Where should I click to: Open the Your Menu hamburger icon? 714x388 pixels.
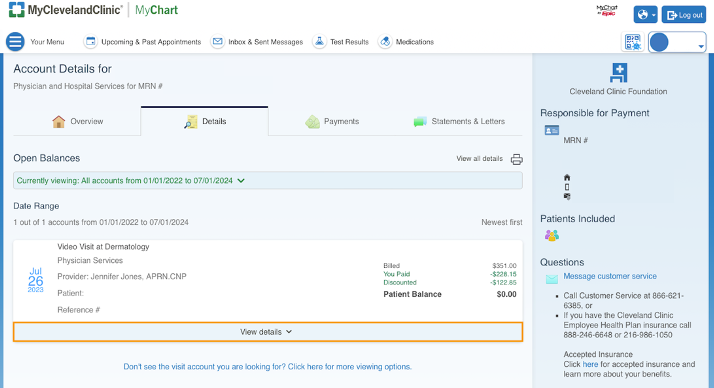coord(15,41)
